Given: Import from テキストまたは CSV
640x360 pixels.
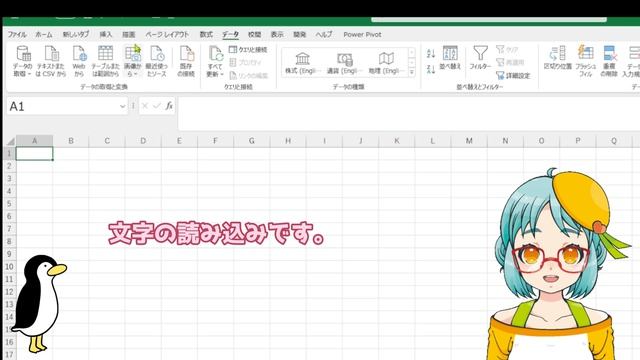Looking at the screenshot, I should coord(51,61).
